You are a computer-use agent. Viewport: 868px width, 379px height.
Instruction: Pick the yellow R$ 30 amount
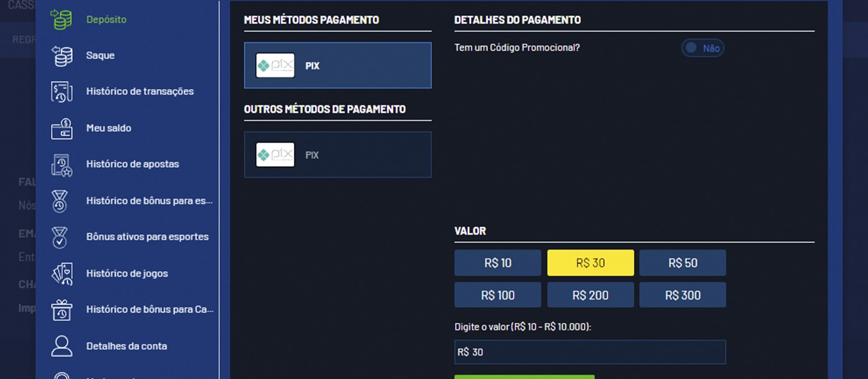pos(590,263)
